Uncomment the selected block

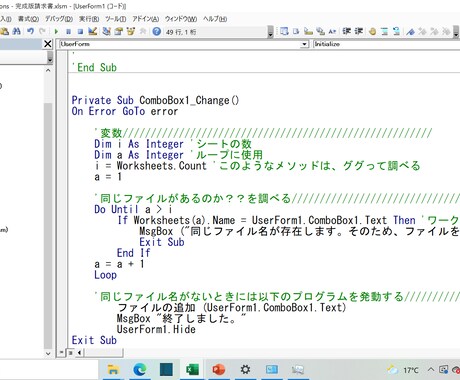tap(396, 31)
